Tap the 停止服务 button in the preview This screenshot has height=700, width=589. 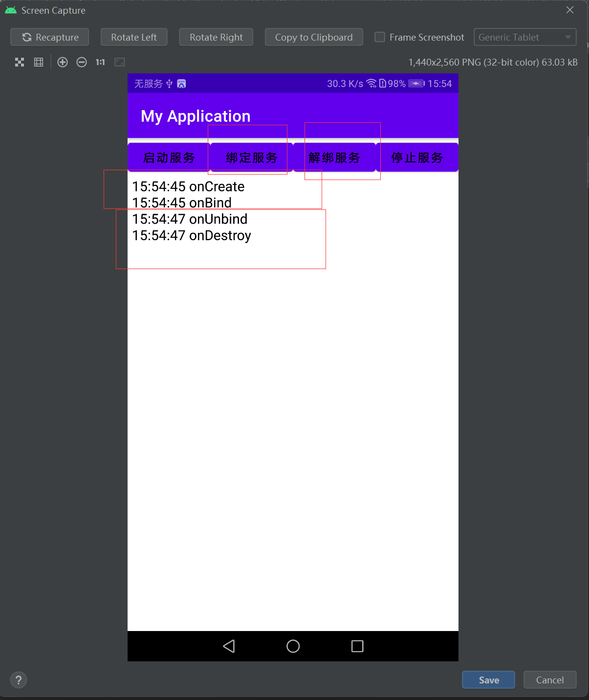[417, 158]
